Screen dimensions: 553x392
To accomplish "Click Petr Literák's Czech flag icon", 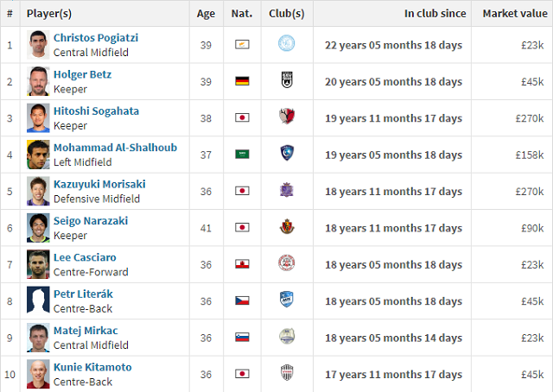I will pos(242,301).
